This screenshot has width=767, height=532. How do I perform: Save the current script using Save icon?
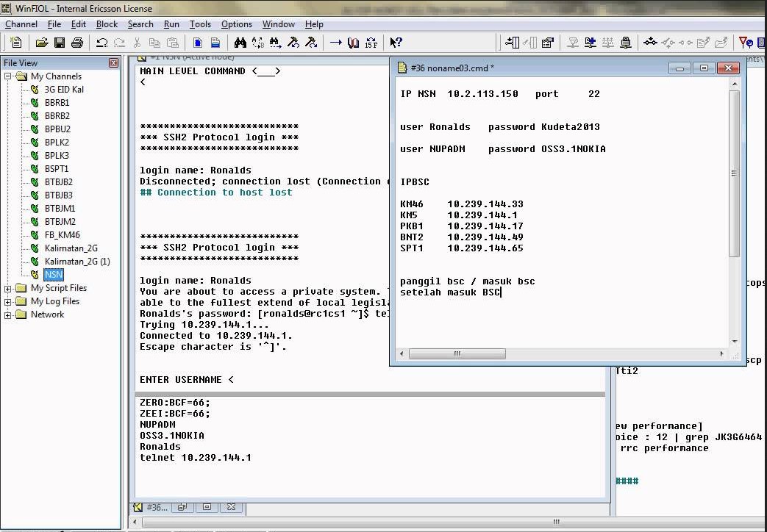click(x=60, y=43)
